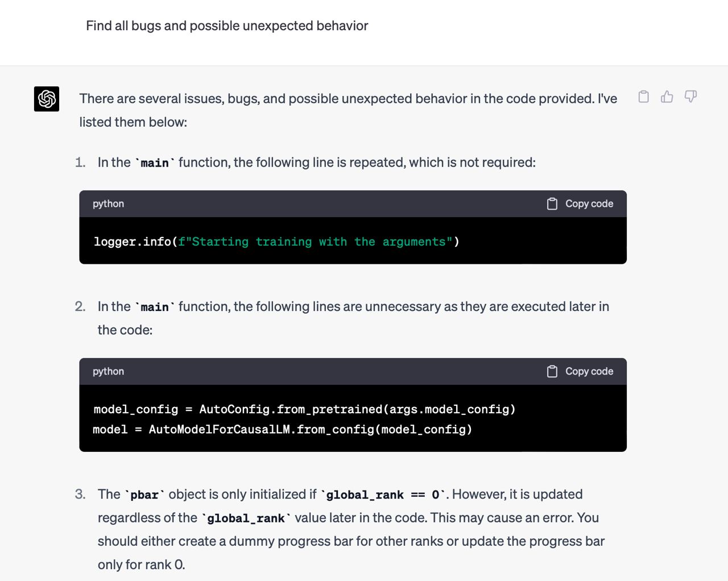This screenshot has width=728, height=581.
Task: Copy code of the logger.info snippet
Action: pos(580,204)
